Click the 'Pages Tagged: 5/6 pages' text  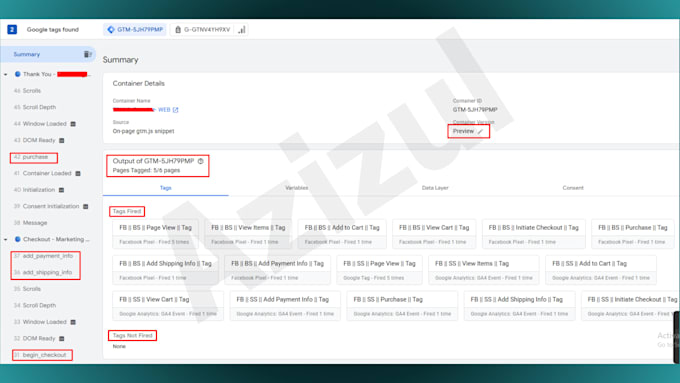(146, 170)
